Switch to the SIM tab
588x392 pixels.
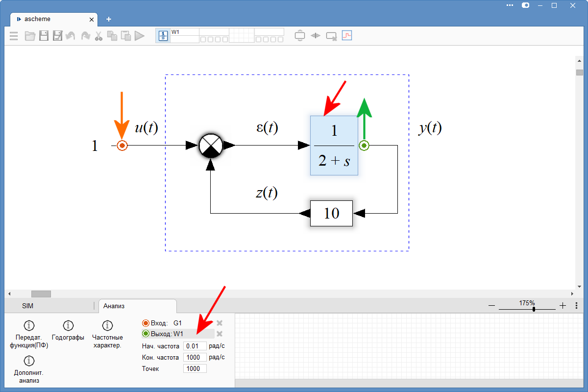[x=28, y=306]
